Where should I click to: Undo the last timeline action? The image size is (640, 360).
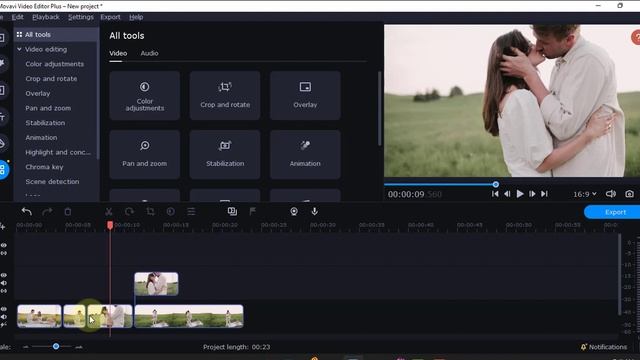coord(27,211)
